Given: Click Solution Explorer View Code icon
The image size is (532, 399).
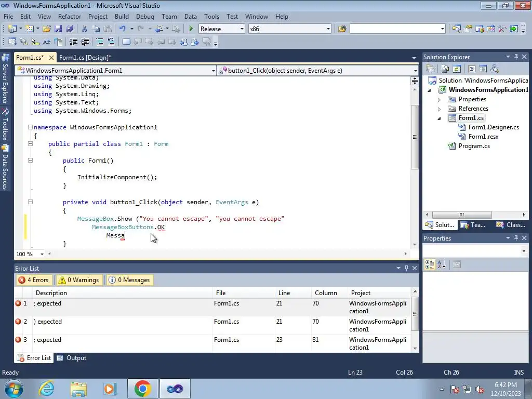Looking at the screenshot, I should point(472,69).
